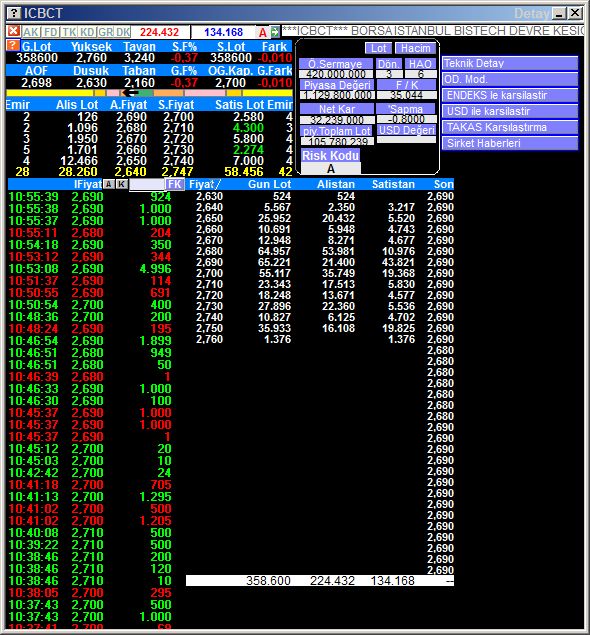
Task: Switch to the Hacim tab
Action: [x=415, y=48]
